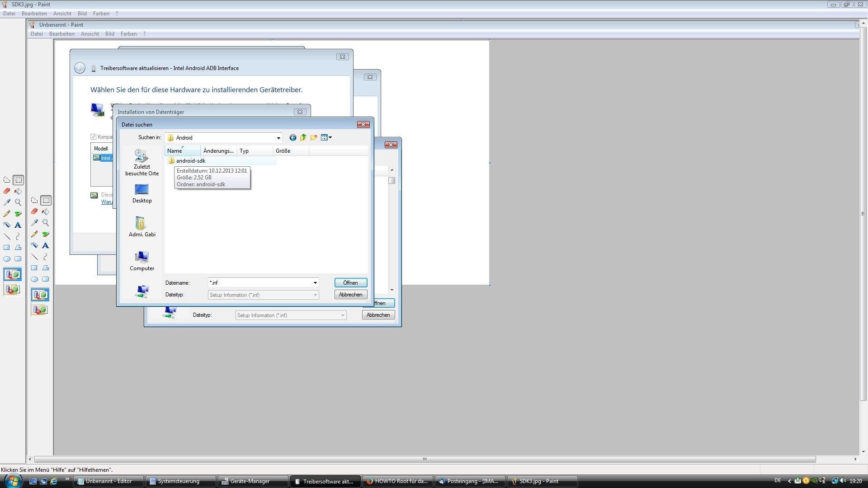
Task: Open Bearbeiten menu of SDK3.jpg Paint
Action: click(34, 14)
